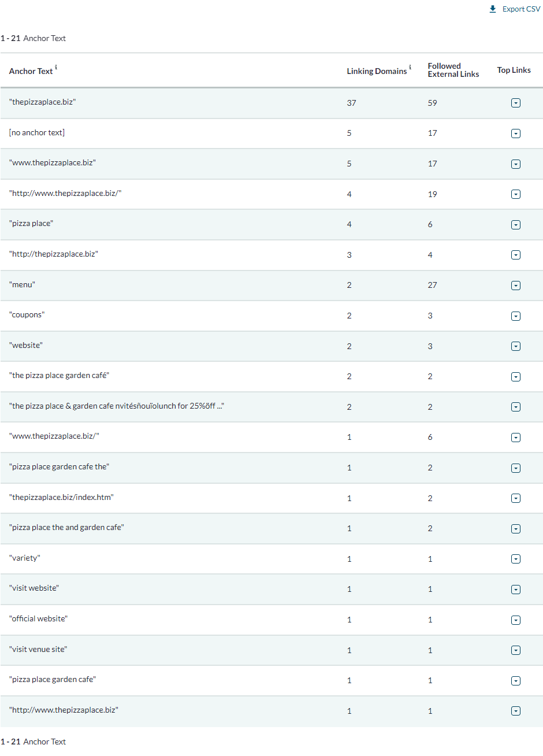The height and width of the screenshot is (756, 543).
Task: Click the Anchor Text column header
Action: click(x=31, y=71)
